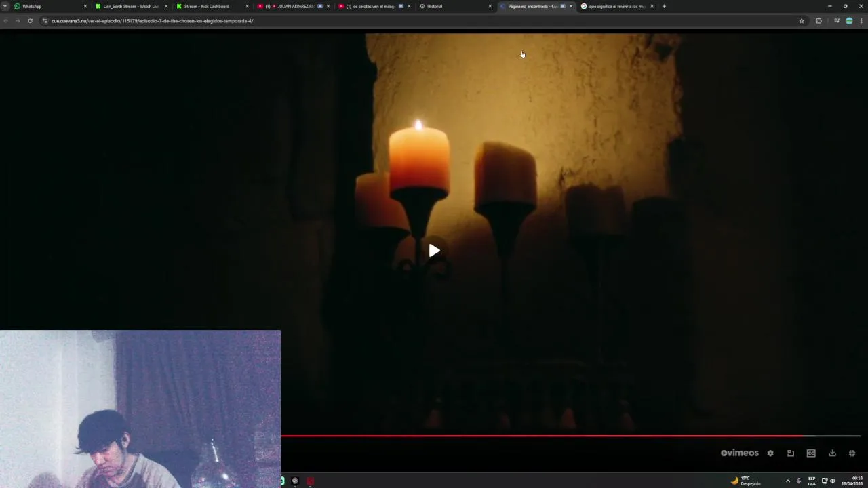Show hidden system tray icons

(787, 481)
